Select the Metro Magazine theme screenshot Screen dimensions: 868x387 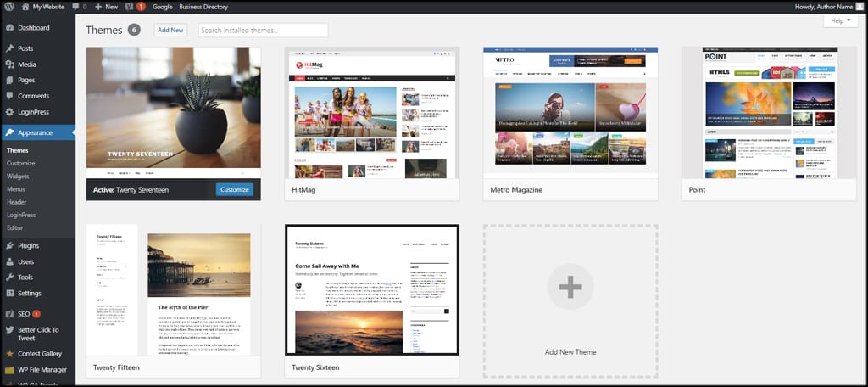click(x=570, y=113)
